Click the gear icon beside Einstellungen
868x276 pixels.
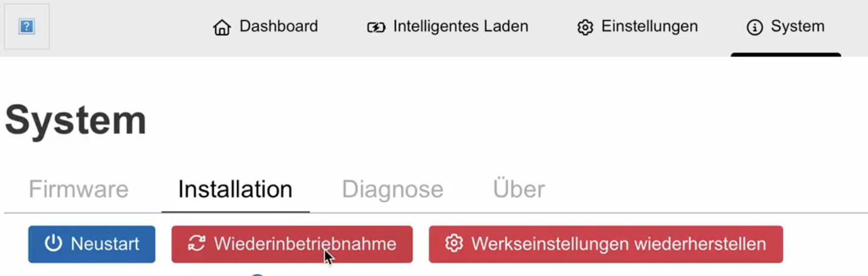tap(585, 27)
